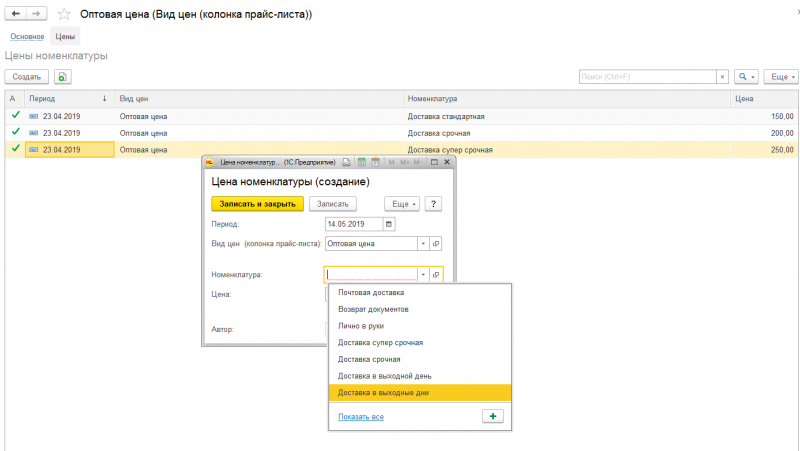
Task: Click the 'Показать все' link
Action: [x=360, y=416]
